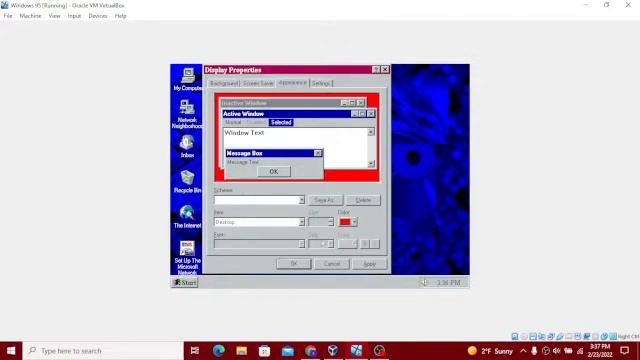
Task: Open My Computer desktop icon
Action: coord(187,80)
